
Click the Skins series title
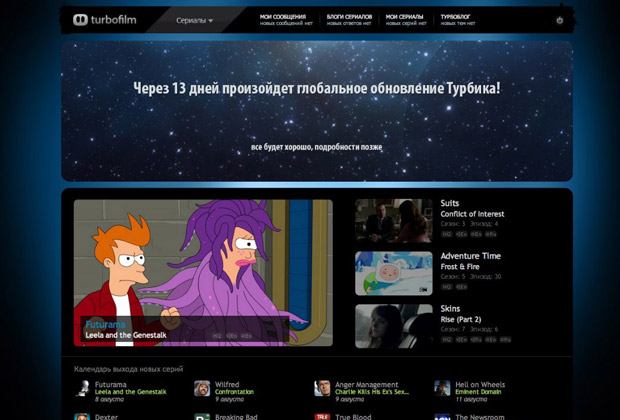tap(450, 308)
